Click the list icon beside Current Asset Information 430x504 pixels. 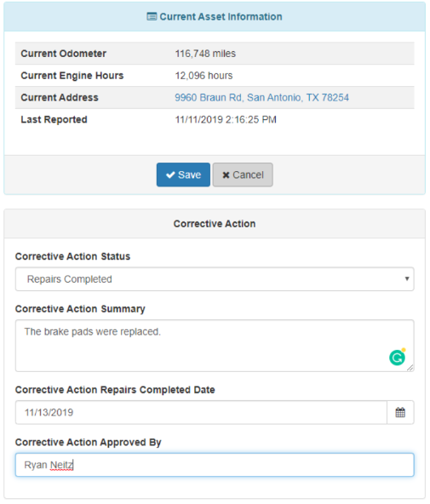point(152,16)
